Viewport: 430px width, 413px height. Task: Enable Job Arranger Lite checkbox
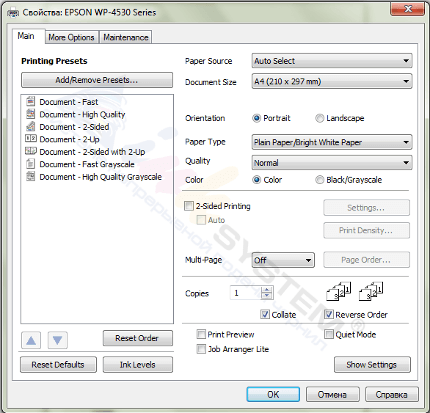tap(201, 349)
